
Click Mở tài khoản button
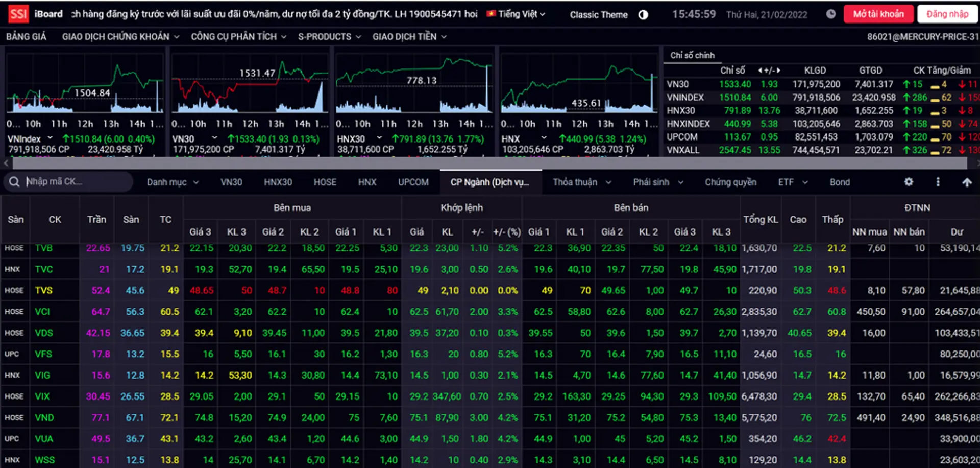coord(878,14)
